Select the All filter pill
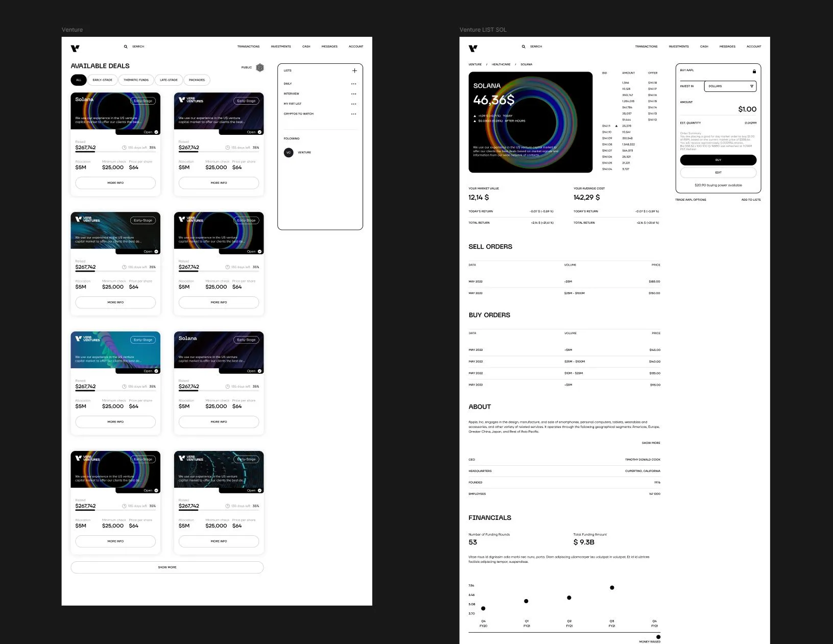The width and height of the screenshot is (833, 644). click(79, 80)
